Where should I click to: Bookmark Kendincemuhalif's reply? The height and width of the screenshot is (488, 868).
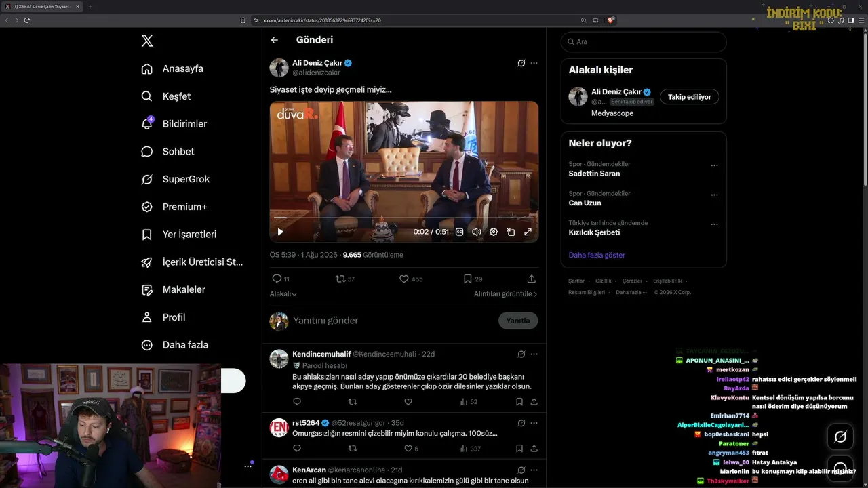519,401
